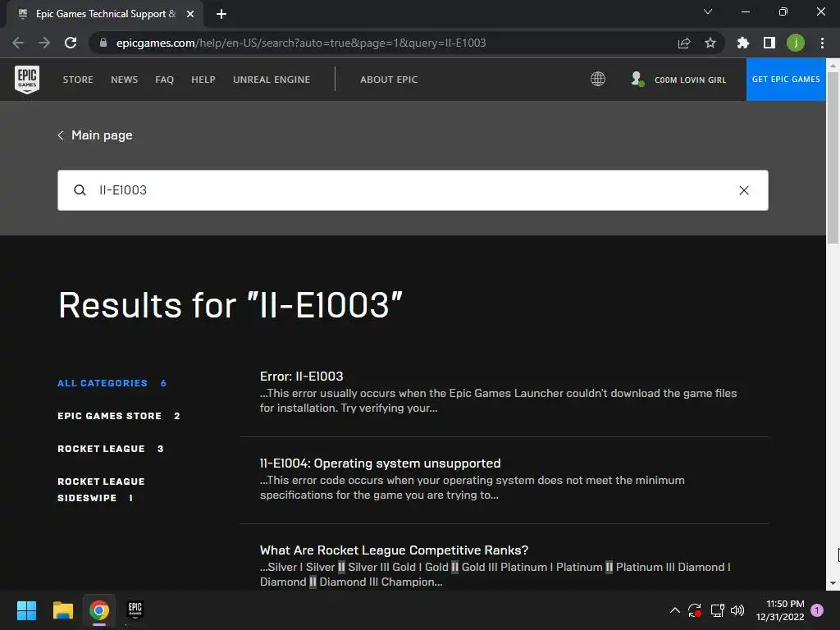Open a new browser tab
This screenshot has height=630, width=840.
[221, 14]
